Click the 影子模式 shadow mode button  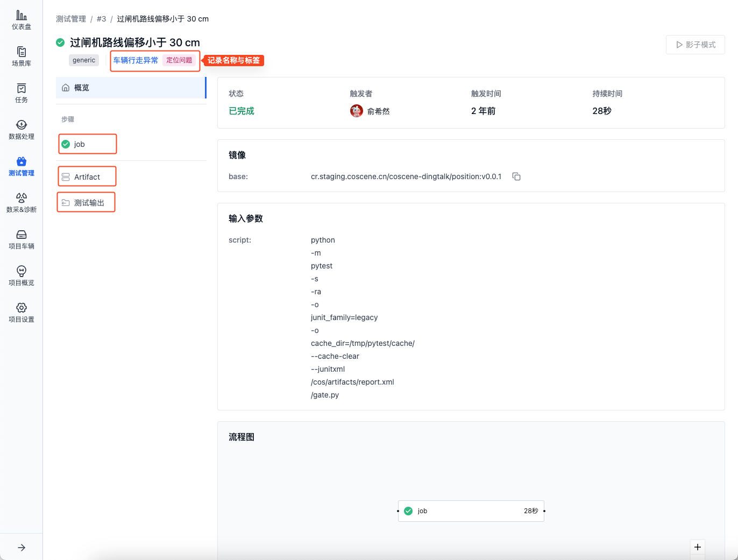pos(695,45)
